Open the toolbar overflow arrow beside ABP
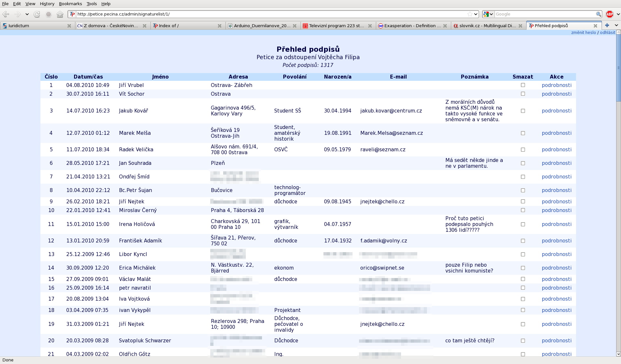The height and width of the screenshot is (364, 621). [618, 14]
